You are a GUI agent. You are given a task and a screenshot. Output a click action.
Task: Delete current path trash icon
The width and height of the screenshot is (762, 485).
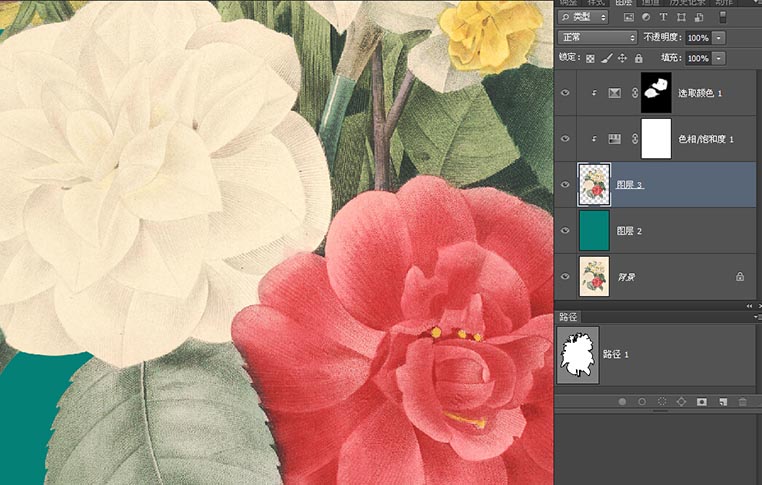coord(743,401)
